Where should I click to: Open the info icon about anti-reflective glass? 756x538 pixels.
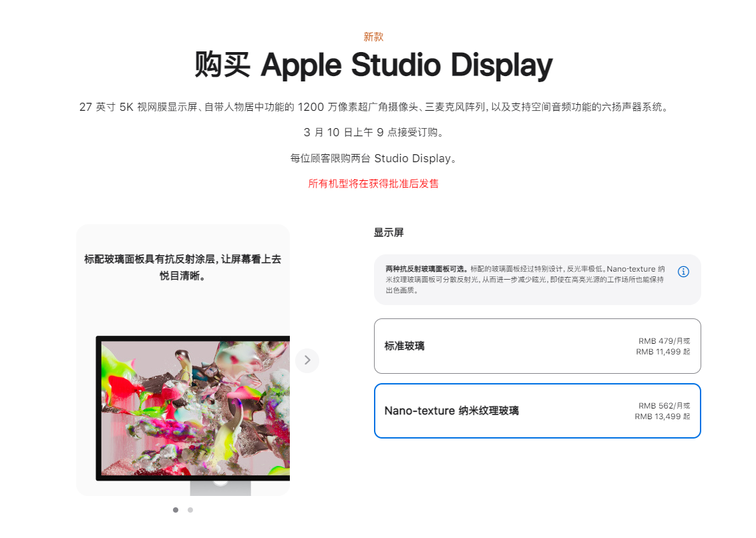click(x=683, y=272)
